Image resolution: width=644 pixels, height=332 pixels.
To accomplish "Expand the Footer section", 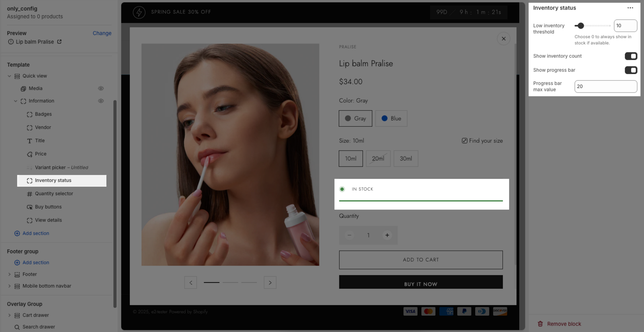I will (x=9, y=274).
